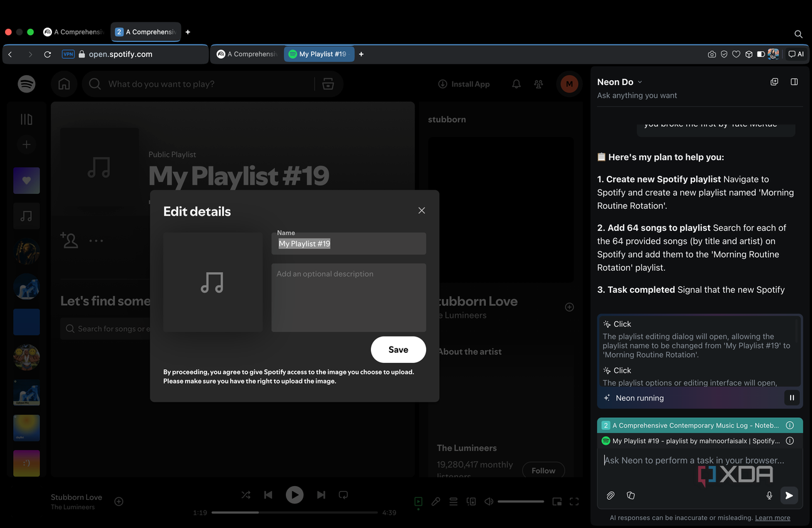This screenshot has height=528, width=812.
Task: Click the open.spotify.com address
Action: tap(121, 54)
